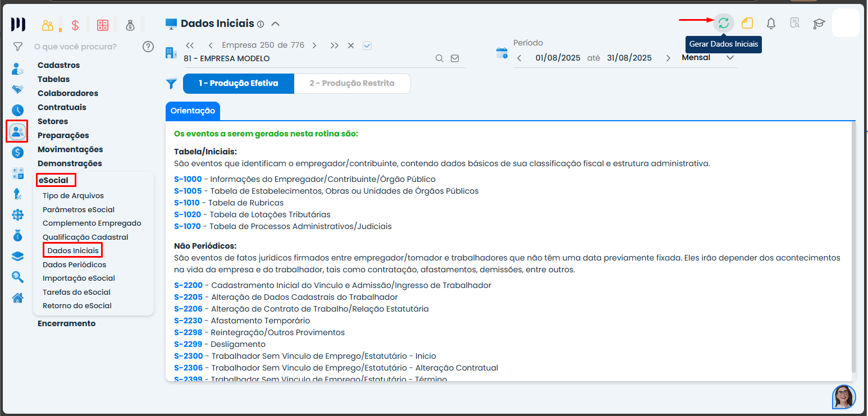
Task: Expand the Setores menu section
Action: [x=53, y=121]
